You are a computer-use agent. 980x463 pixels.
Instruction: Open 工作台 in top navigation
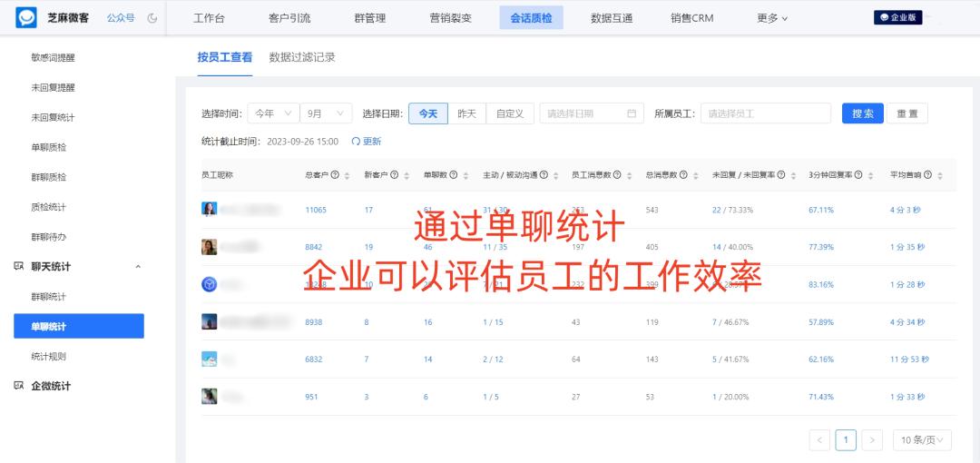209,18
